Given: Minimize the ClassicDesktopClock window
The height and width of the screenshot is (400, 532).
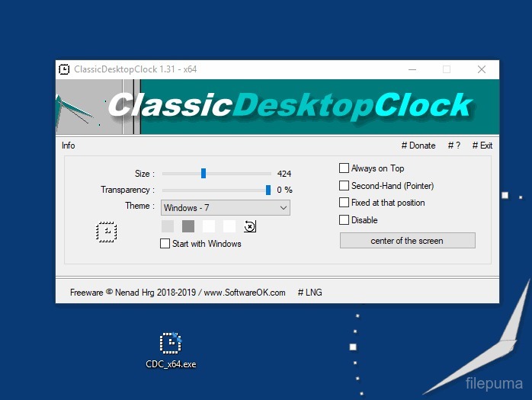Looking at the screenshot, I should click(412, 69).
